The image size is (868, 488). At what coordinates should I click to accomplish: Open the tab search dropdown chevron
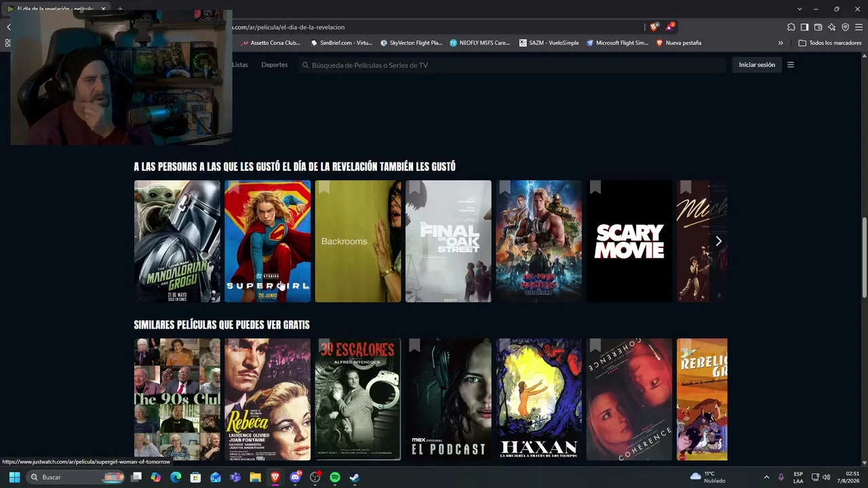(x=800, y=9)
